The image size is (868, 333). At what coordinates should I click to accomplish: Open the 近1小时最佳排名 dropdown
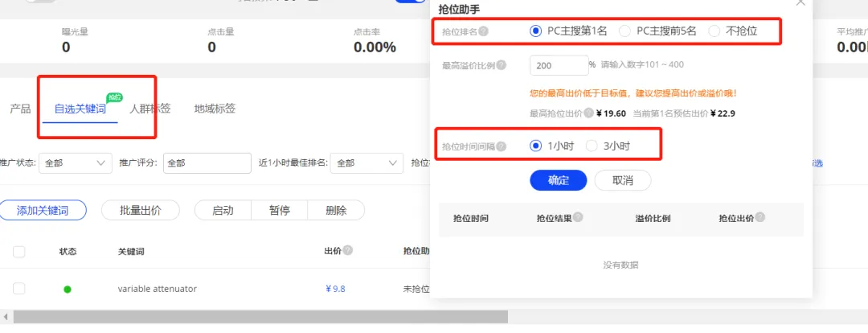(366, 163)
